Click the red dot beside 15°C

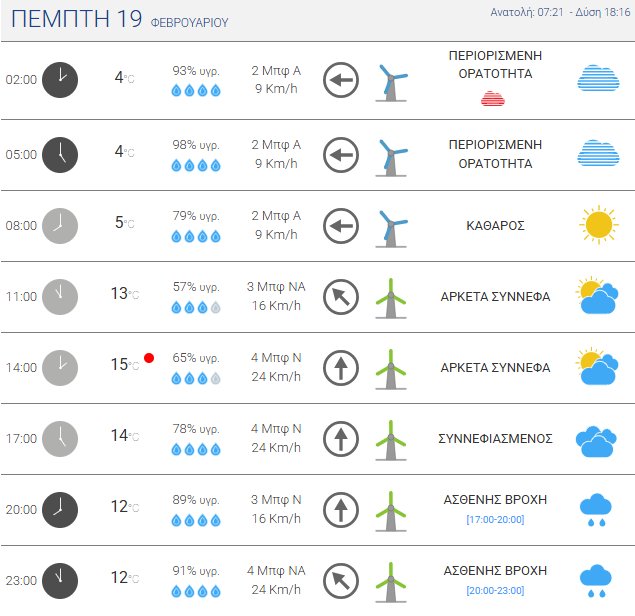[149, 357]
